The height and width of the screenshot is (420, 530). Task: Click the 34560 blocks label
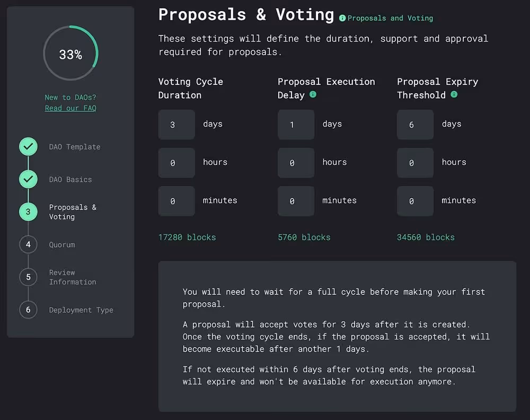426,237
